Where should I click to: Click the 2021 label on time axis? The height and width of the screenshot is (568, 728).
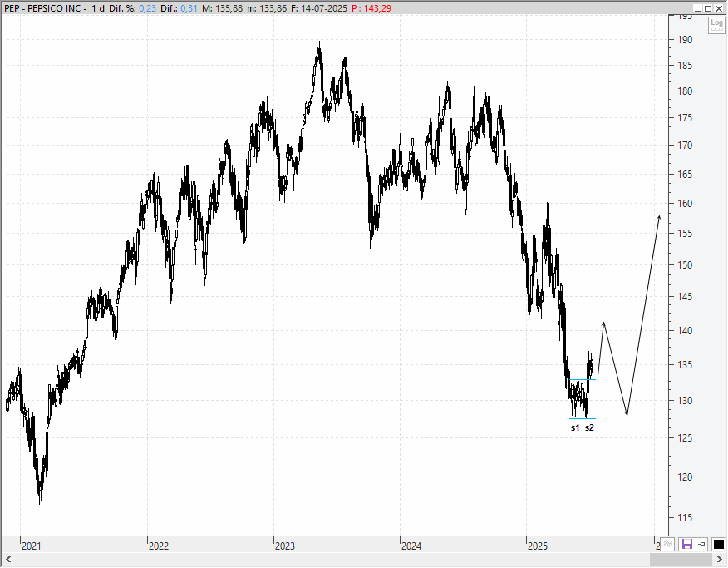tap(31, 546)
